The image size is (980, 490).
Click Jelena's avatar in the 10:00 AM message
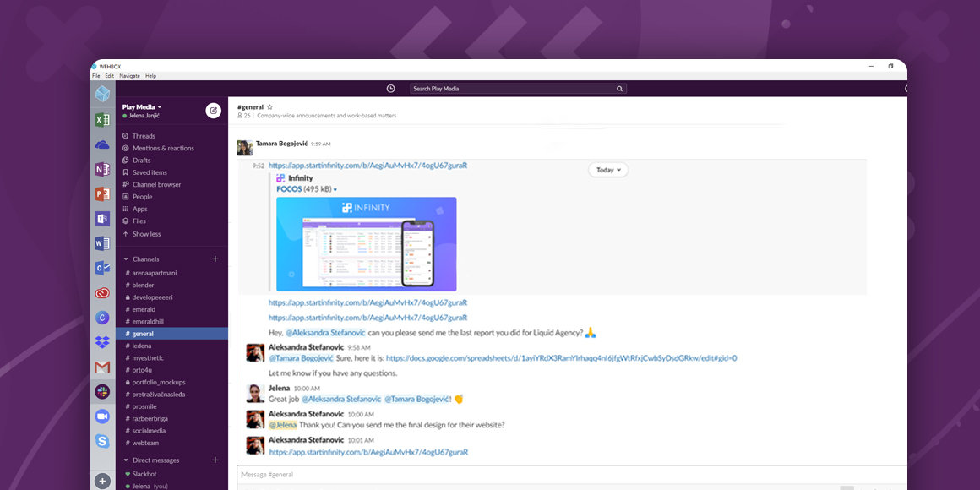pyautogui.click(x=254, y=393)
